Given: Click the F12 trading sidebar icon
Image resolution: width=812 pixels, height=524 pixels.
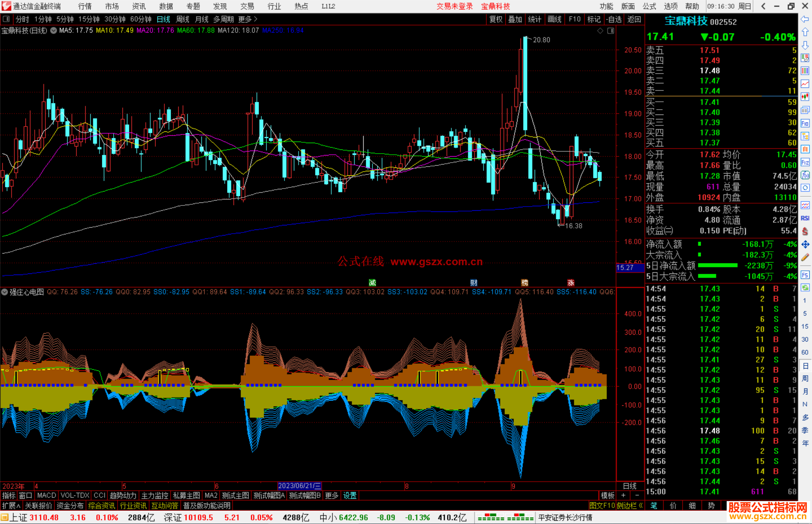Looking at the screenshot, I should click(805, 162).
